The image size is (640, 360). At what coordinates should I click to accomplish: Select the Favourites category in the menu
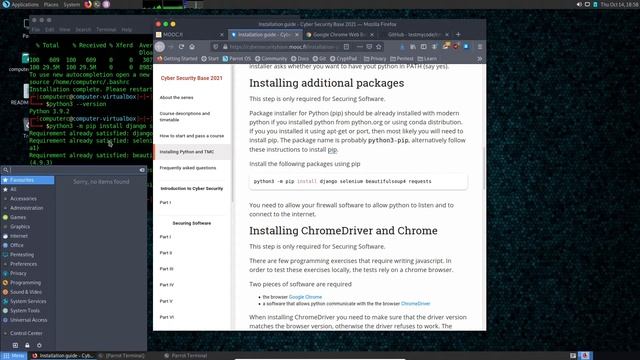click(x=27, y=180)
